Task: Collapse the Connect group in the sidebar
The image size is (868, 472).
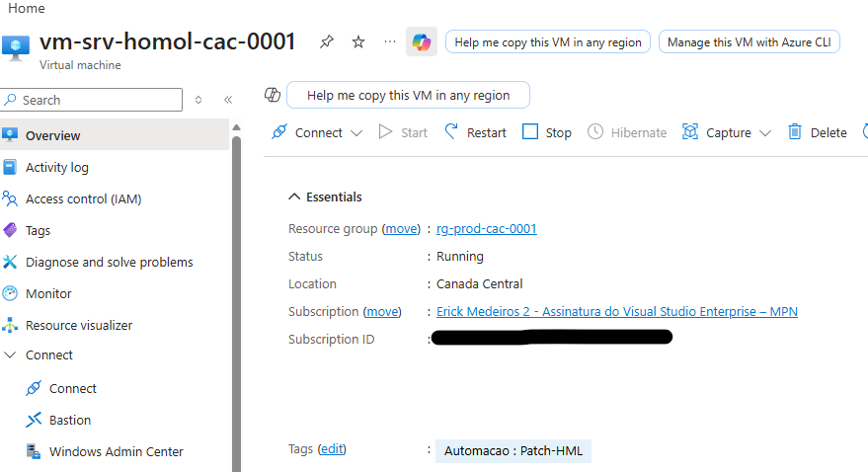Action: coord(10,354)
